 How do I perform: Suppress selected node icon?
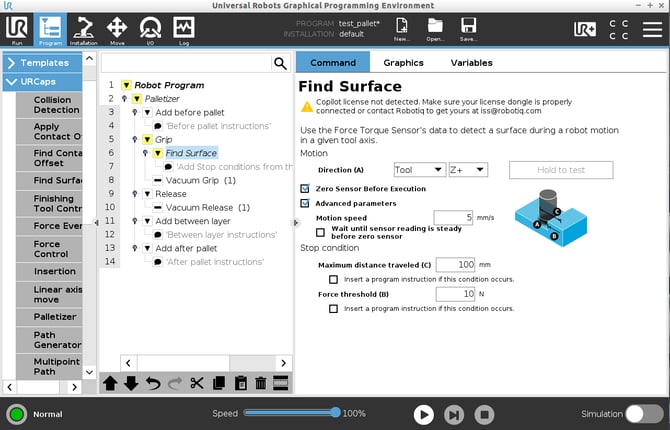pos(281,383)
